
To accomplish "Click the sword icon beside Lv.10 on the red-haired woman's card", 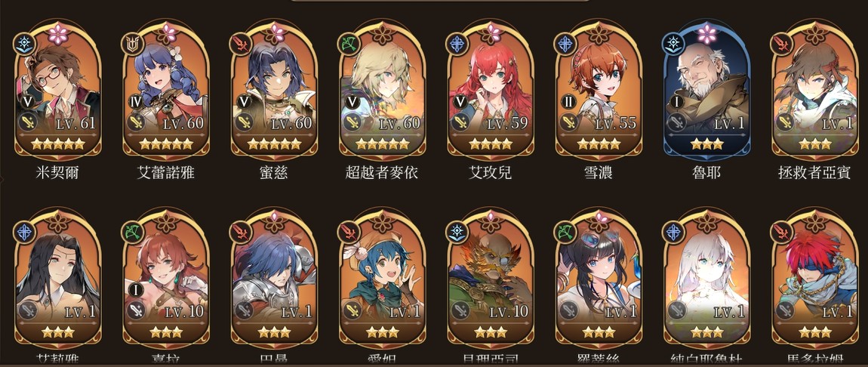I will tap(134, 310).
